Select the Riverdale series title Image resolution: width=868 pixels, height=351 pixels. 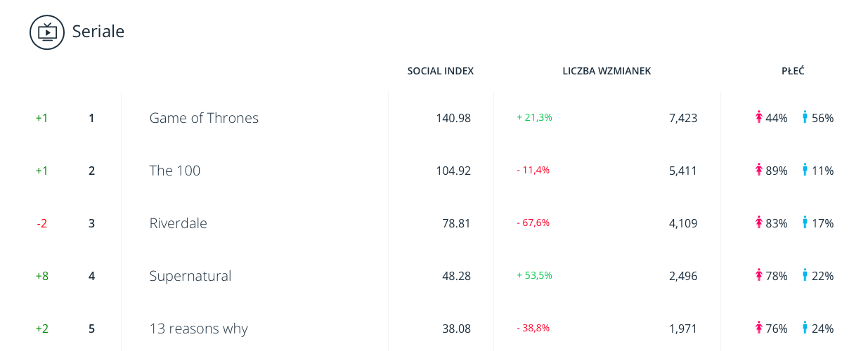coord(178,223)
